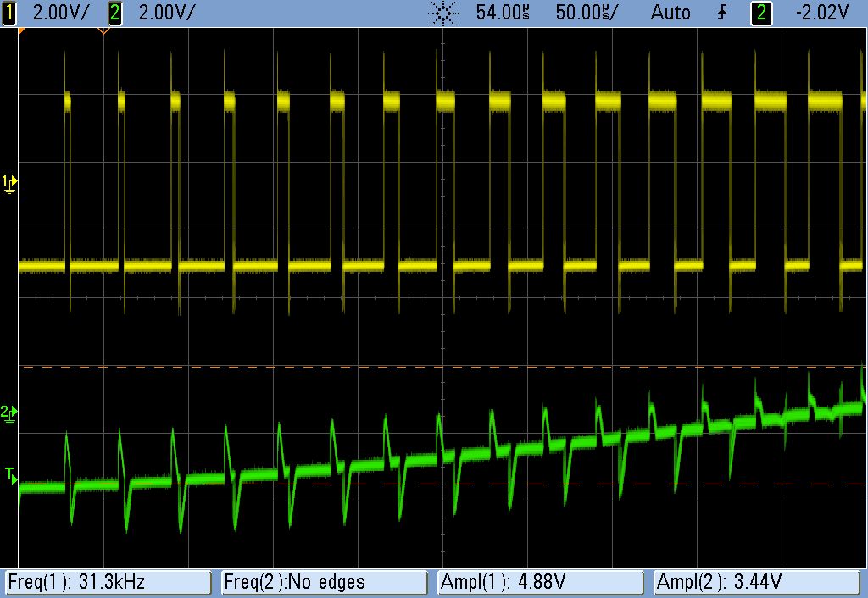Click the channel 1 ground marker

[x=9, y=184]
